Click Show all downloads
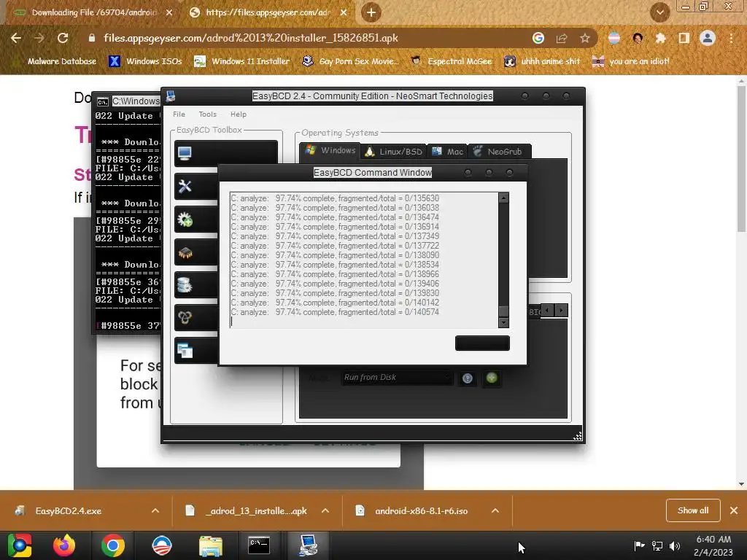Screen dimensions: 747x560 click(x=693, y=510)
